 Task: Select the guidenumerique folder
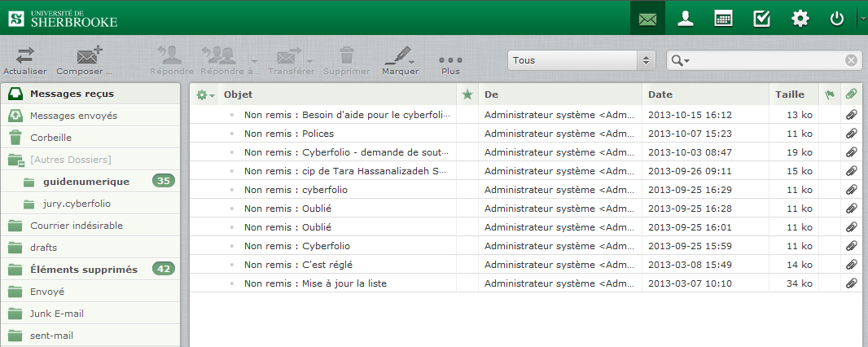[x=85, y=181]
